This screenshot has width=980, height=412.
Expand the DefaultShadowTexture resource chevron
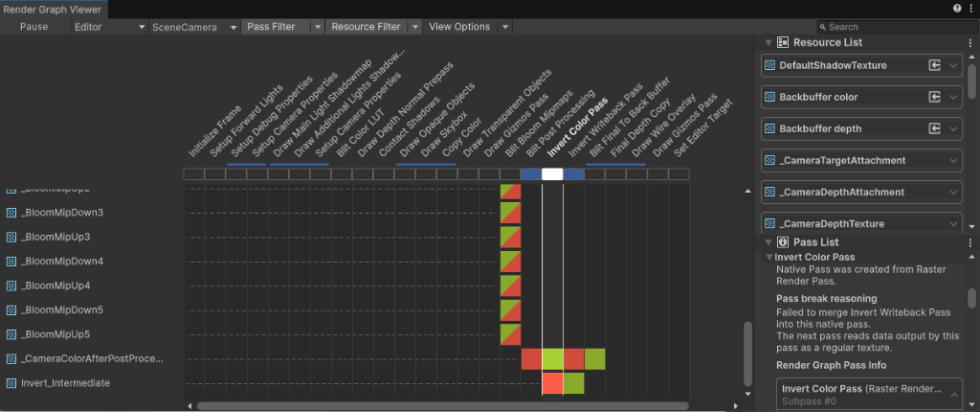coord(953,66)
